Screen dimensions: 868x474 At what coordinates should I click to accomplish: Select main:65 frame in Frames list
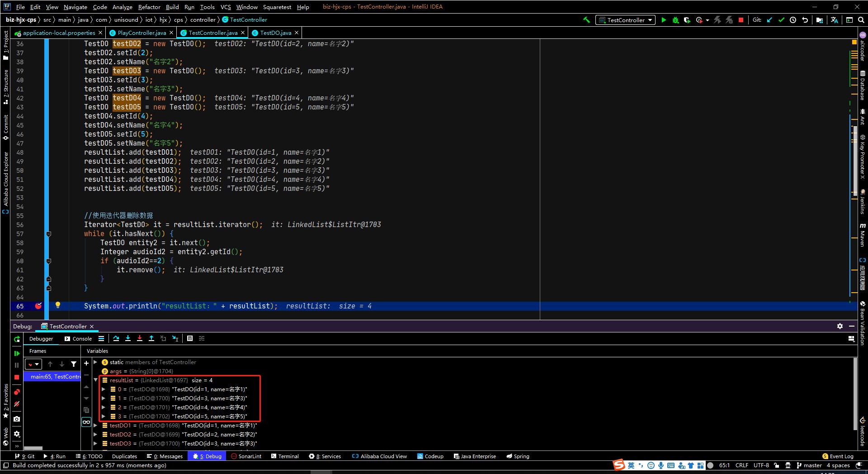click(52, 377)
